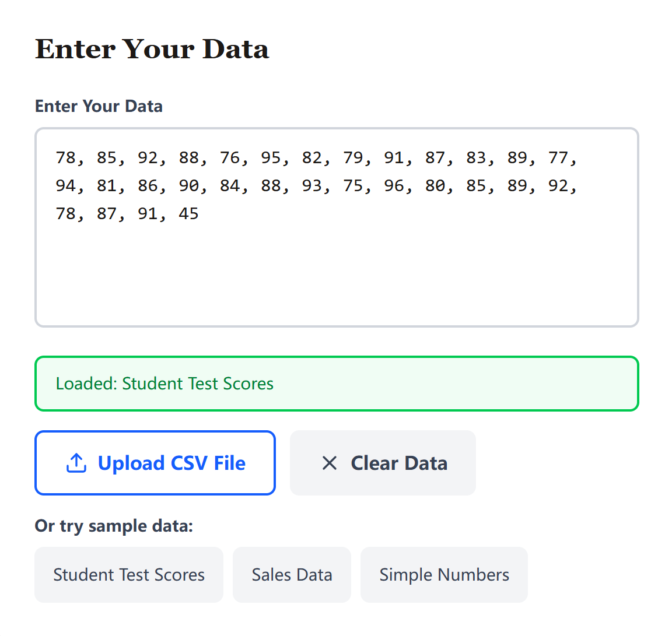Screen dimensions: 672x636
Task: Click Upload CSV File to import data
Action: pyautogui.click(x=155, y=463)
